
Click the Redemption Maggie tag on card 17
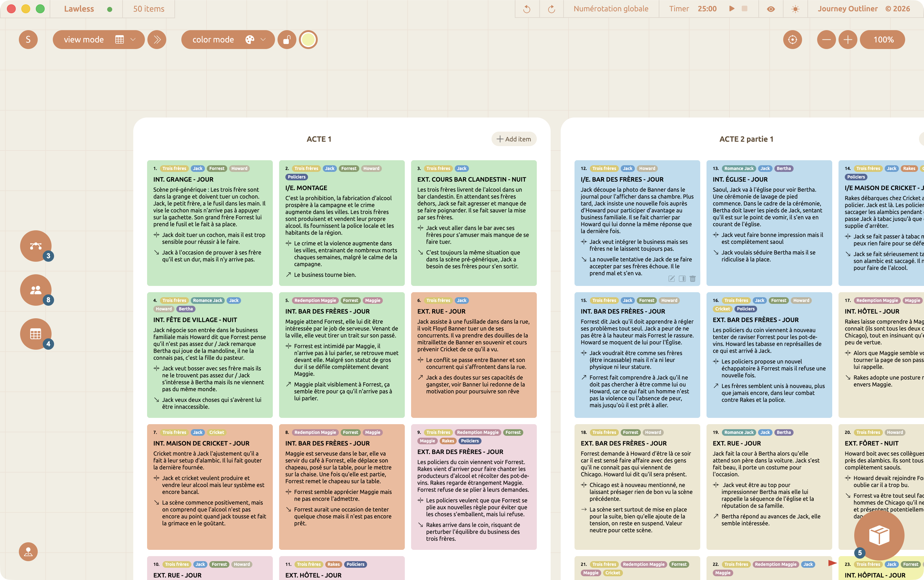[x=877, y=300]
